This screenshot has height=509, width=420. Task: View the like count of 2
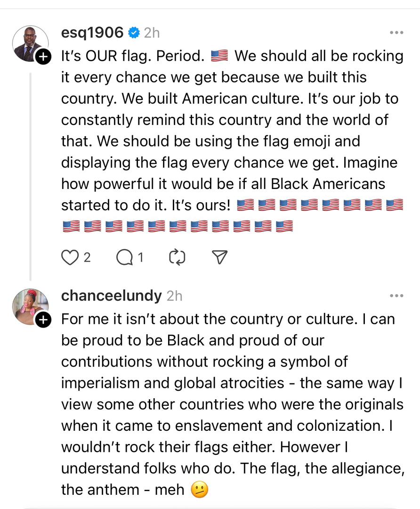point(87,258)
